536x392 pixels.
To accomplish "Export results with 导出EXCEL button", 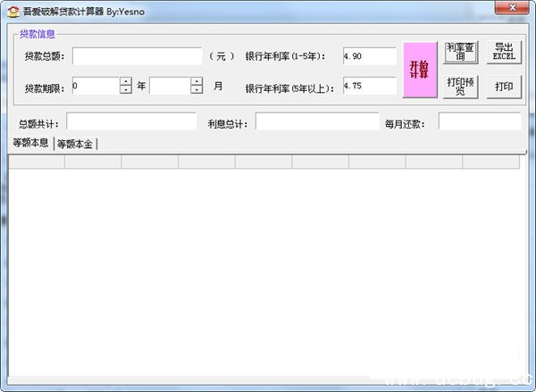I will pyautogui.click(x=503, y=52).
